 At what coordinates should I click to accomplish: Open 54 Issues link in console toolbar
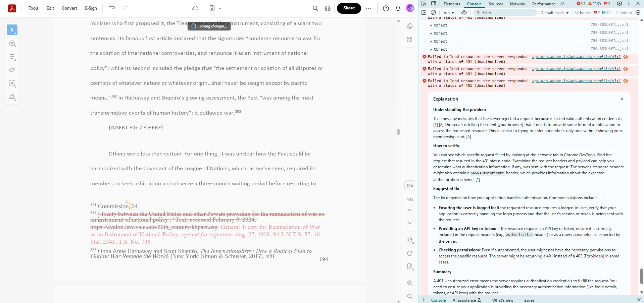[592, 13]
